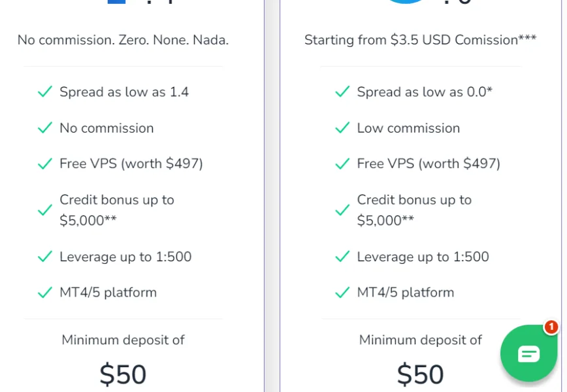Click the chat notification badge showing 1

[x=551, y=327]
